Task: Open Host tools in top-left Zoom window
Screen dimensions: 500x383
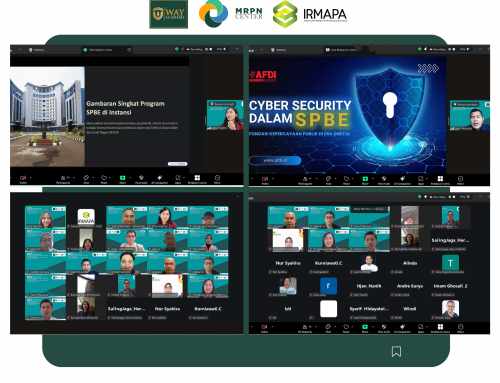Action: [141, 179]
